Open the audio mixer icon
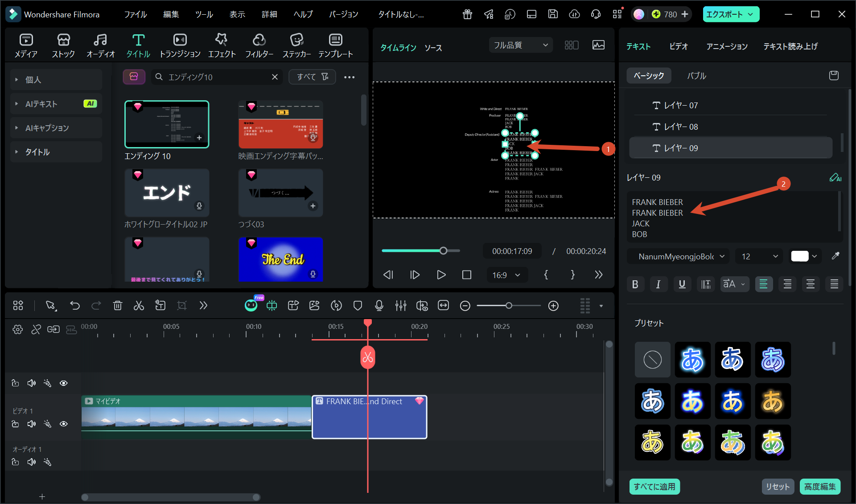Screen dimensions: 856x504 pos(400,306)
